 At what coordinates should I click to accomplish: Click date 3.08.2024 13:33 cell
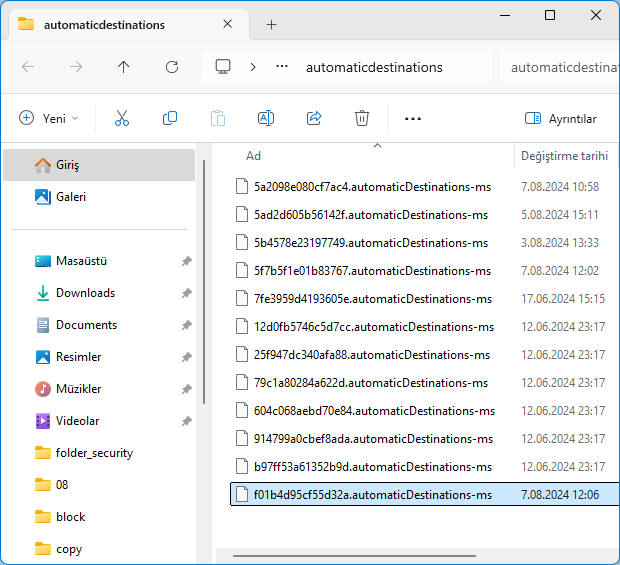[x=560, y=243]
